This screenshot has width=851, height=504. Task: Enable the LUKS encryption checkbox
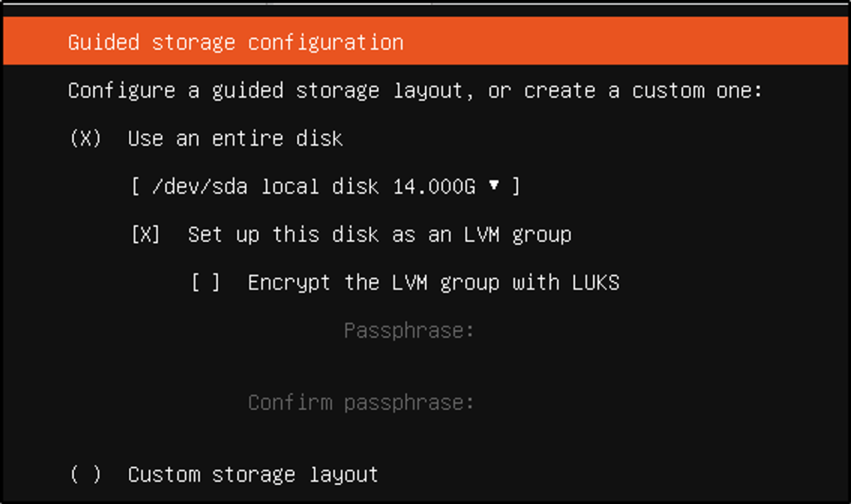tap(205, 283)
